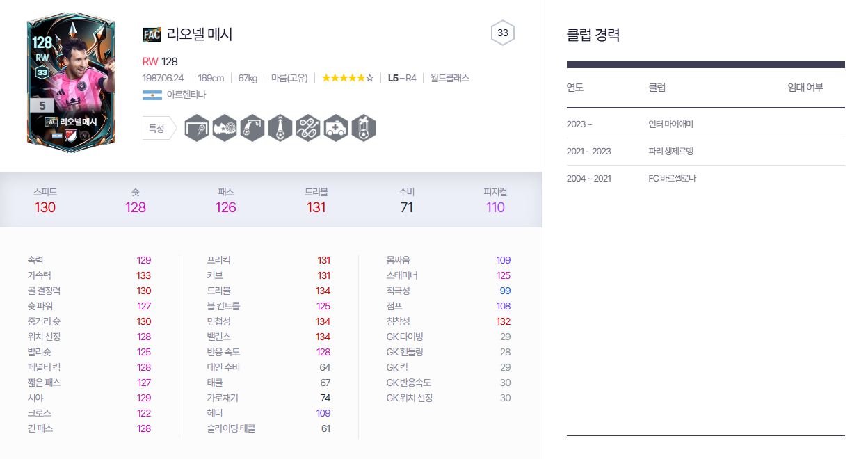Click the chip shot trait icon with curved arrow
The image size is (868, 459).
pos(252,129)
